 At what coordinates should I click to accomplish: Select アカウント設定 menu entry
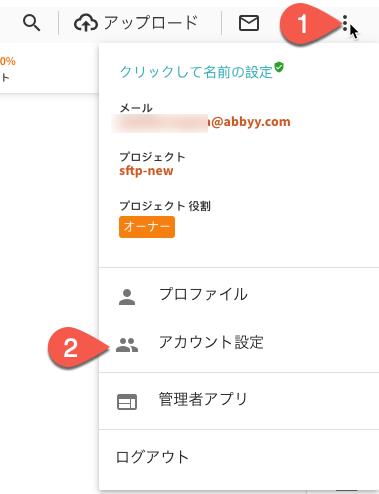pos(211,342)
